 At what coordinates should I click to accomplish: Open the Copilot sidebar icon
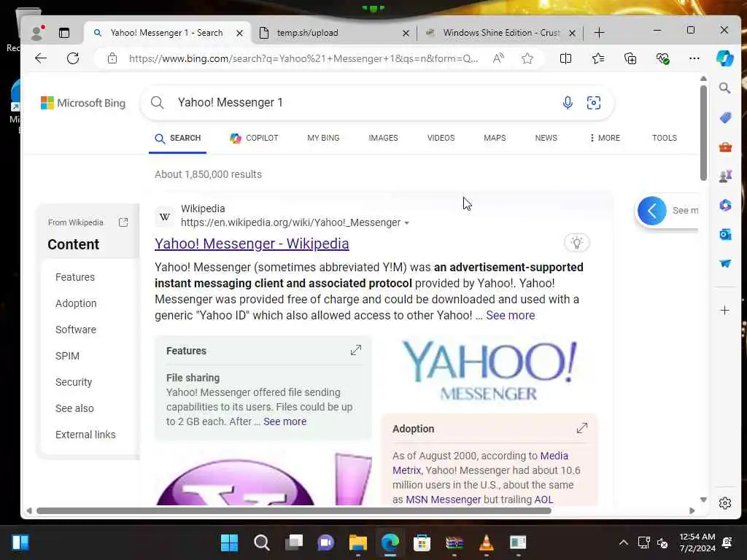pyautogui.click(x=725, y=58)
